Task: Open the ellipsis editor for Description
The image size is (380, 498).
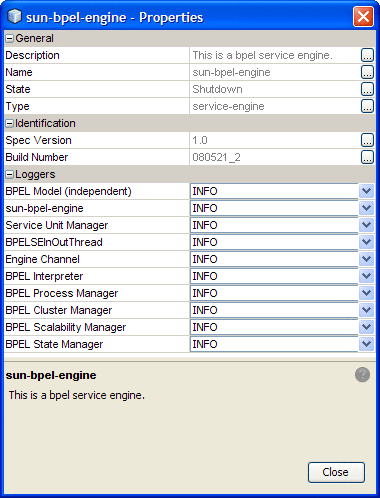Action: [367, 55]
